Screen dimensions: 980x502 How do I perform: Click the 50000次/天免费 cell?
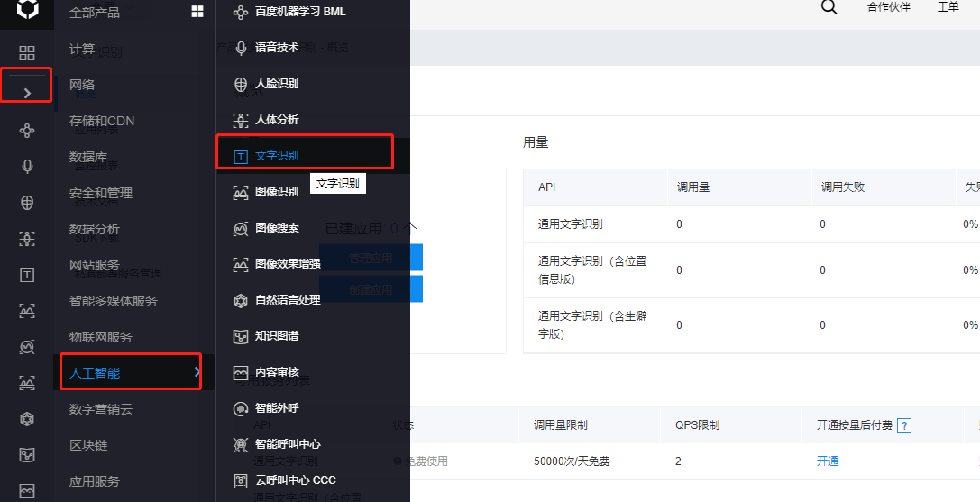pyautogui.click(x=572, y=461)
